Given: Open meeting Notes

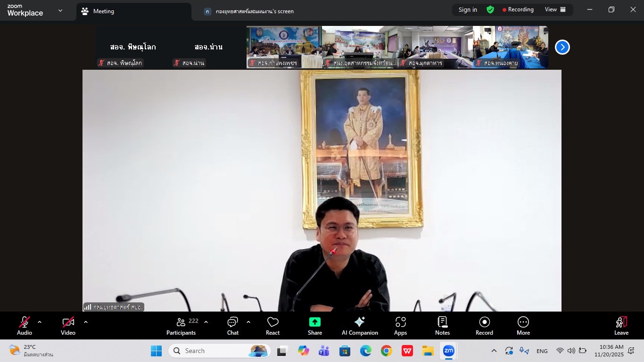Looking at the screenshot, I should pyautogui.click(x=442, y=326).
